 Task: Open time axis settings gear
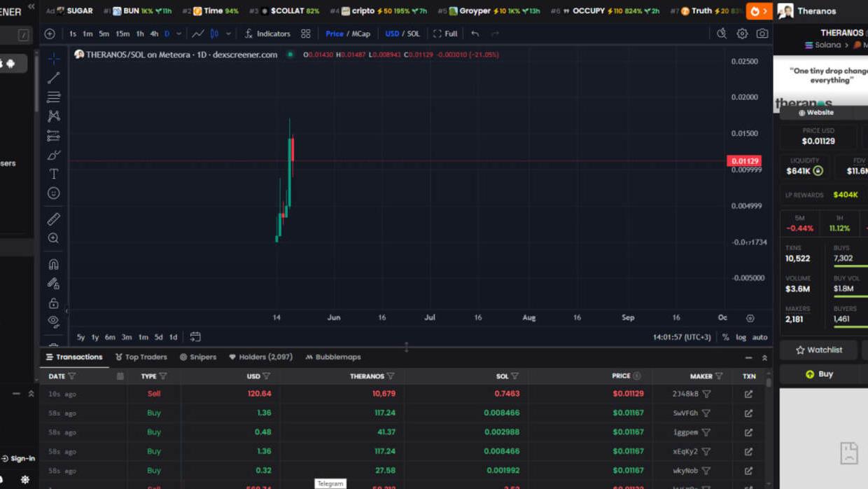(x=750, y=318)
